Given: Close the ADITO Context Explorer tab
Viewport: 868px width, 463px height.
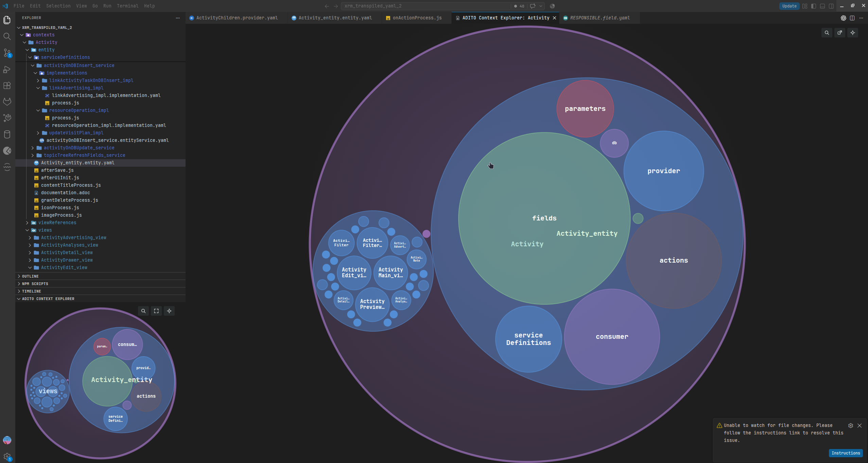Looking at the screenshot, I should (x=554, y=18).
